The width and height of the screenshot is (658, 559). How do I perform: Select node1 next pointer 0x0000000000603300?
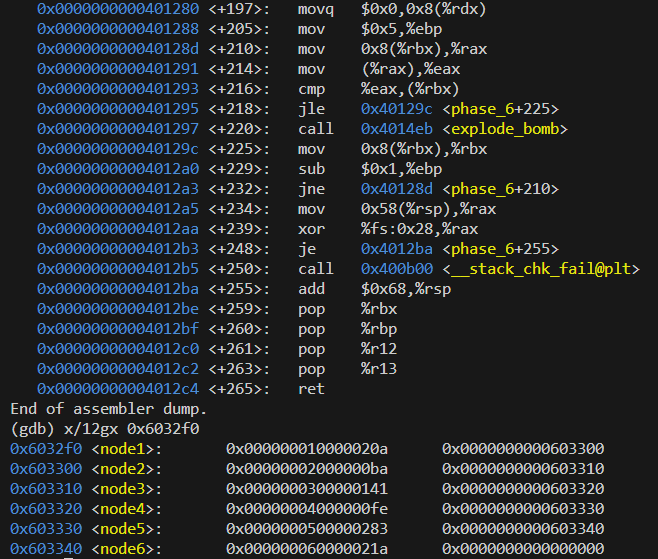[x=523, y=449]
